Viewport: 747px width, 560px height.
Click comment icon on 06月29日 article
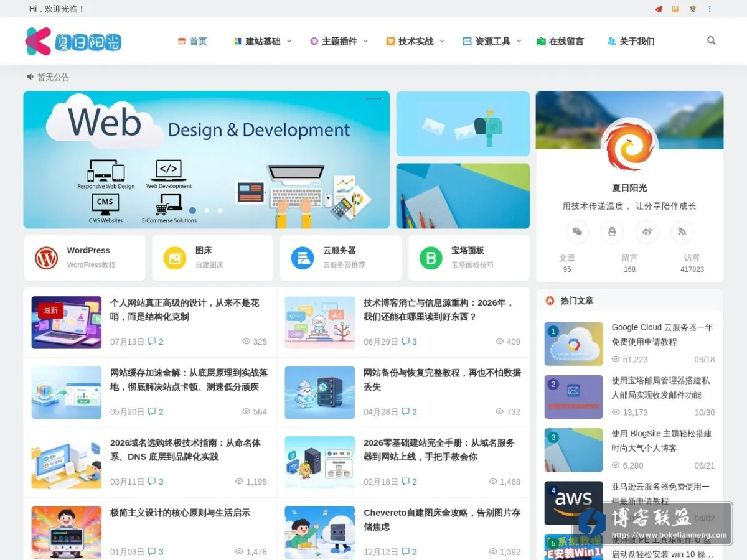405,342
